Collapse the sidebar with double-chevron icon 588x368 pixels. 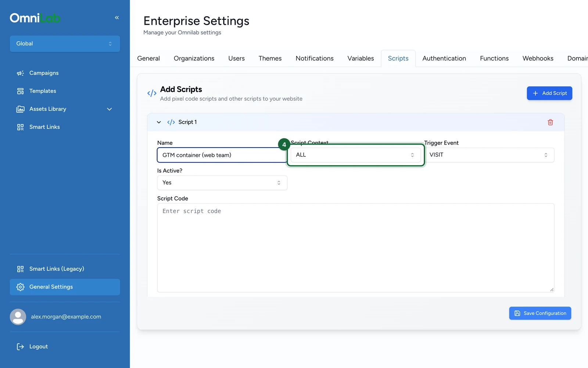point(117,18)
